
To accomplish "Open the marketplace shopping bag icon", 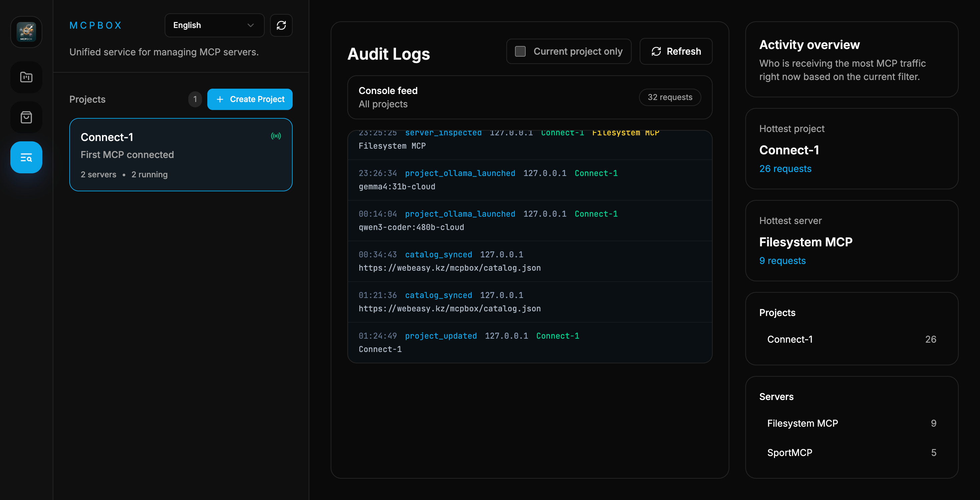I will tap(26, 117).
